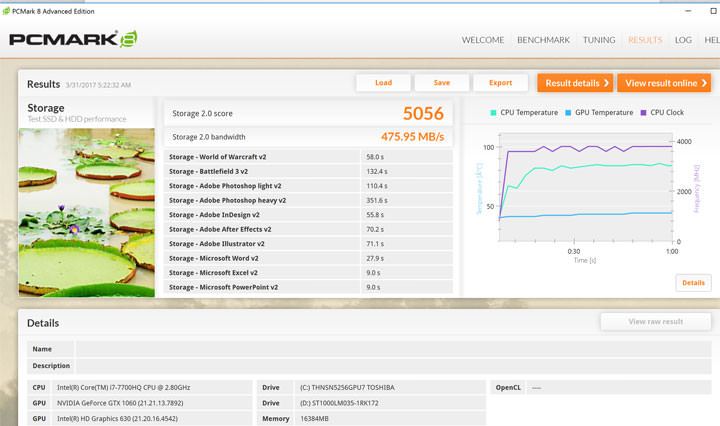The height and width of the screenshot is (426, 720).
Task: Click the Load button
Action: pos(383,83)
